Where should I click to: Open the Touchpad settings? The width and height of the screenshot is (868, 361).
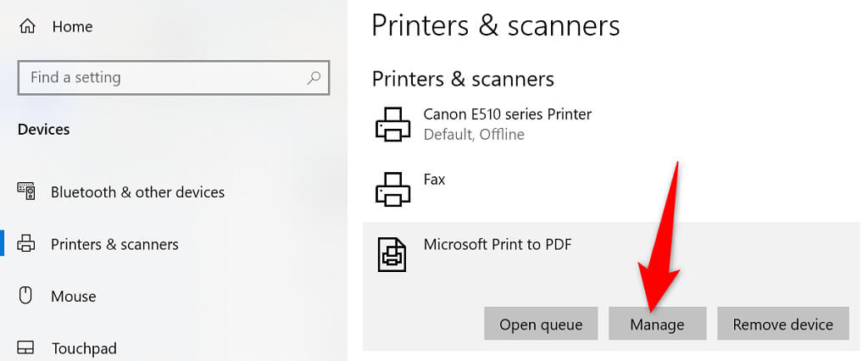(x=84, y=347)
